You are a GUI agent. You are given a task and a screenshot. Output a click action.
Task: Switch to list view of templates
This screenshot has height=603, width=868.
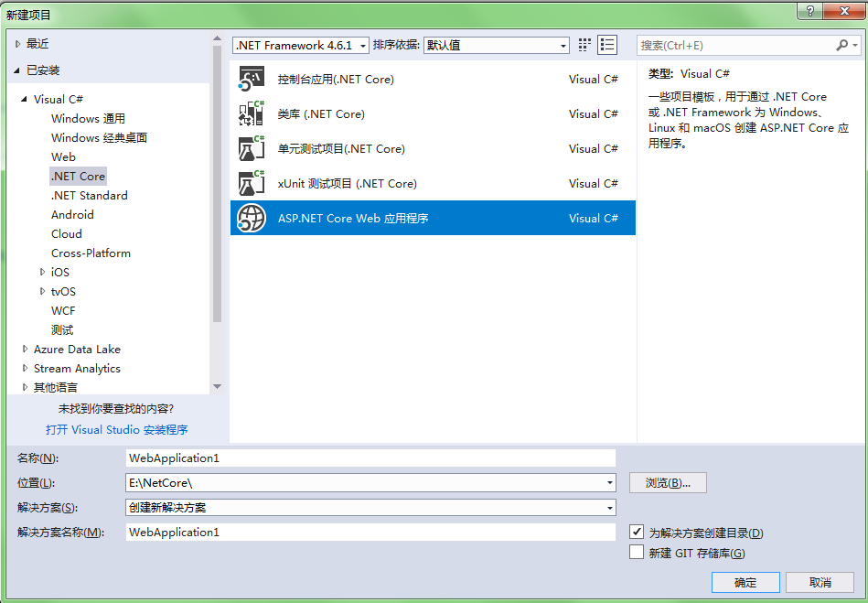coord(607,46)
